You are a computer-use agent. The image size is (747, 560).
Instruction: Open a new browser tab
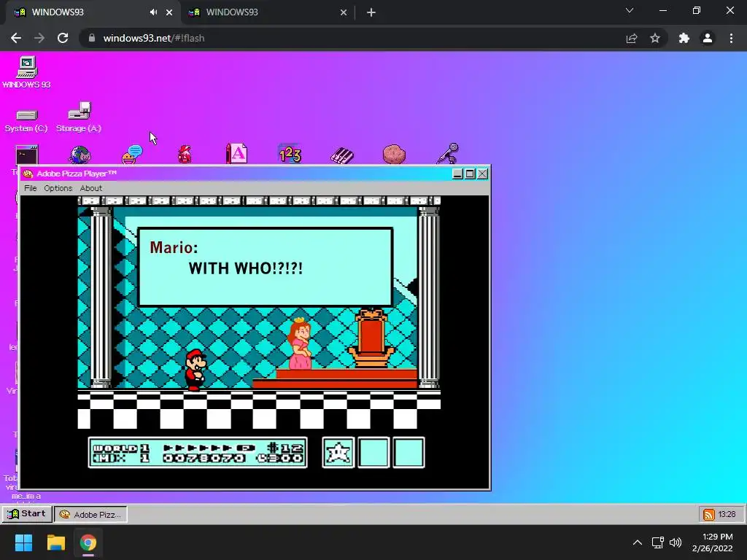[371, 12]
